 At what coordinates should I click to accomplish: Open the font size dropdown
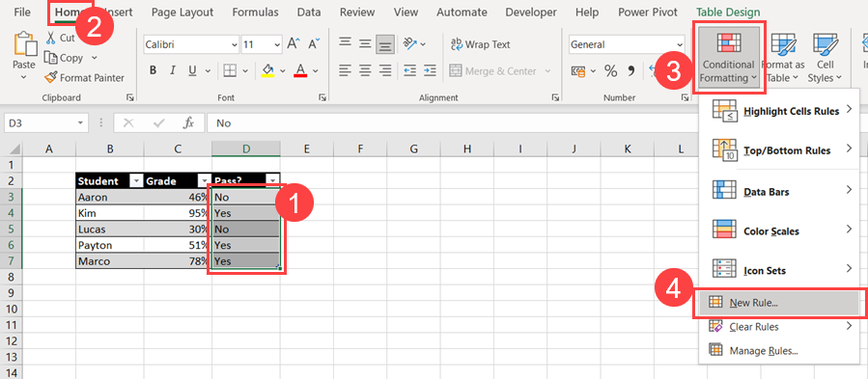[277, 44]
